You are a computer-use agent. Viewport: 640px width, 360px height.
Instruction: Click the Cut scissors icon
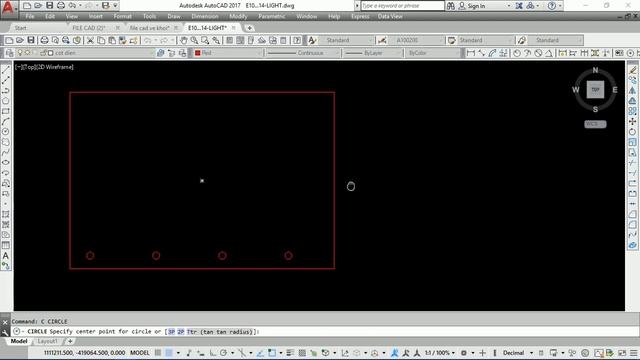[x=90, y=40]
